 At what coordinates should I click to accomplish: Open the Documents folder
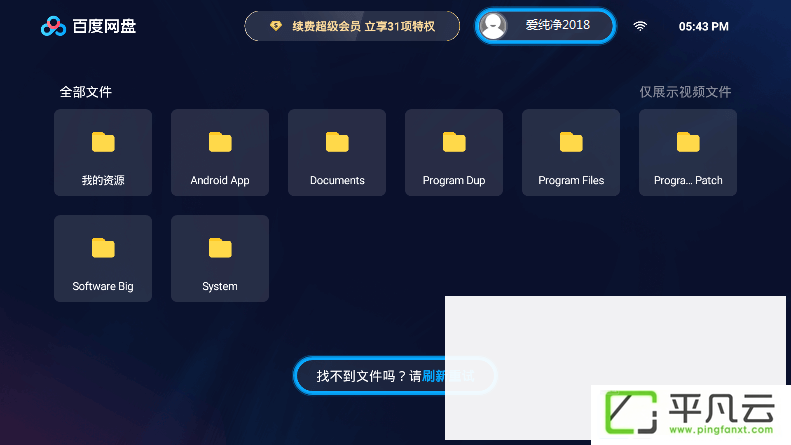pyautogui.click(x=337, y=152)
